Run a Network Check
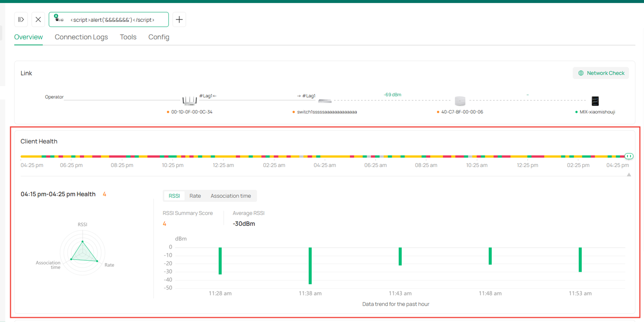This screenshot has width=644, height=322. [x=601, y=73]
